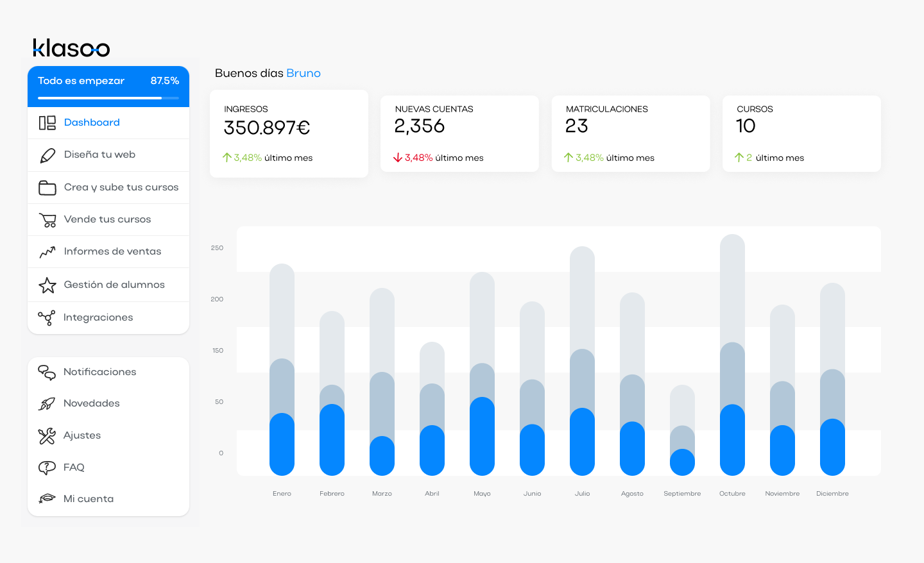
Task: Go to Vende tus cursos section
Action: (x=107, y=219)
